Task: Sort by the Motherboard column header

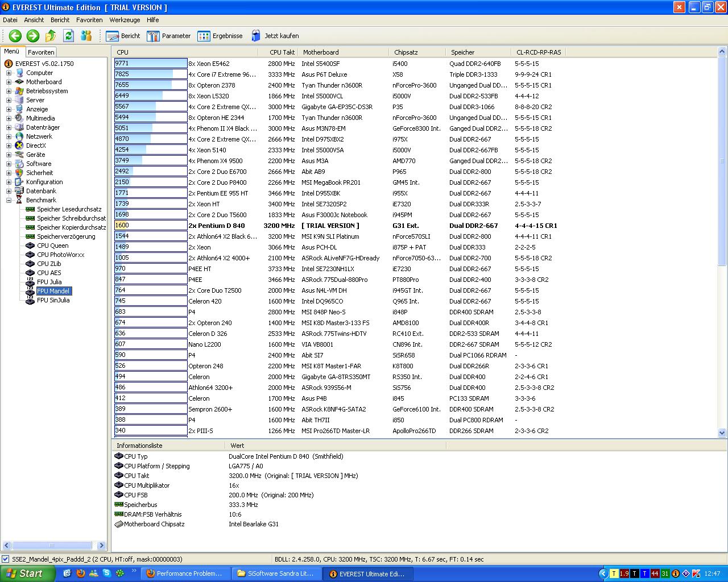Action: click(344, 52)
